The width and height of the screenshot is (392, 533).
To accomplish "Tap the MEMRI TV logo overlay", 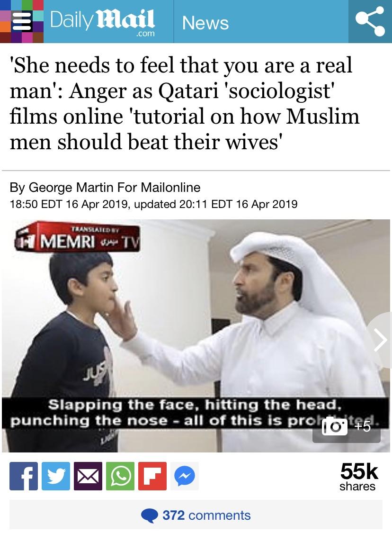I will (77, 237).
